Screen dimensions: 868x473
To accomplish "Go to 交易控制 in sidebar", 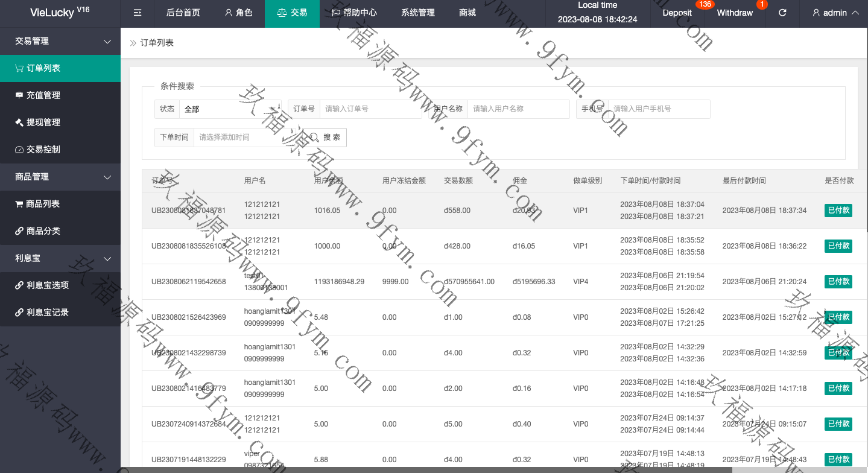I will [x=43, y=150].
